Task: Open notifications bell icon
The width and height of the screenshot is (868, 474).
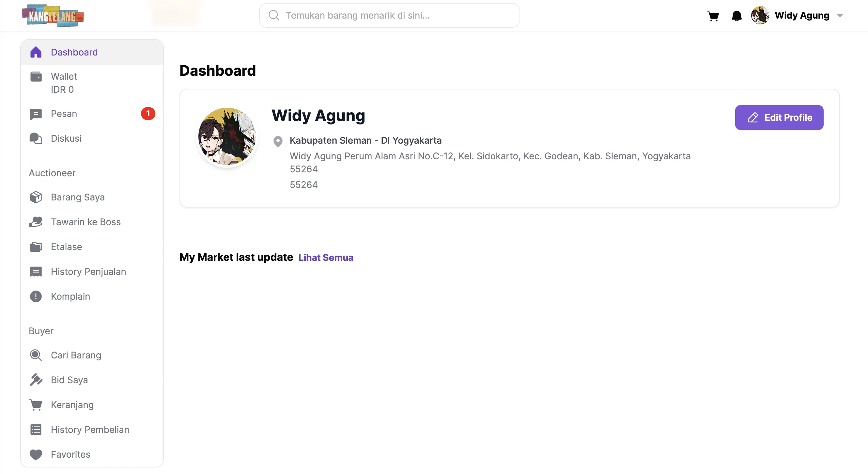Action: (x=736, y=16)
